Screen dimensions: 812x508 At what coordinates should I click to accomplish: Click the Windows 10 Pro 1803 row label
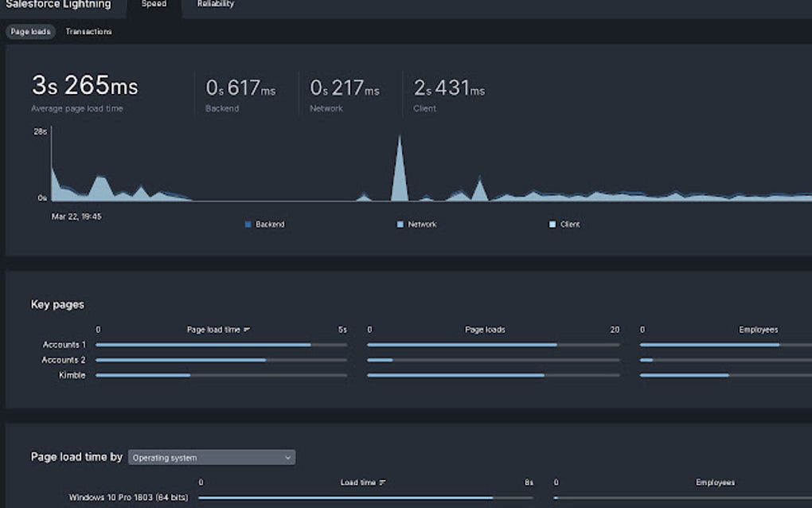127,498
